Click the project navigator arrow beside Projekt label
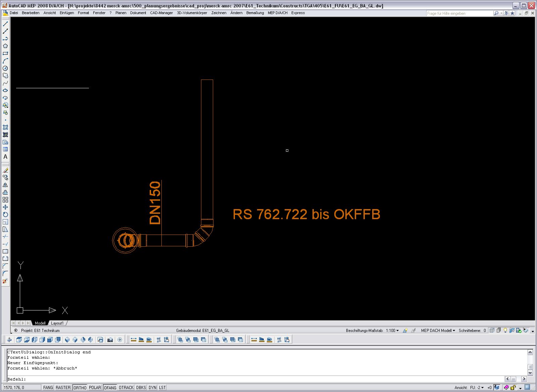The height and width of the screenshot is (392, 537). click(16, 331)
